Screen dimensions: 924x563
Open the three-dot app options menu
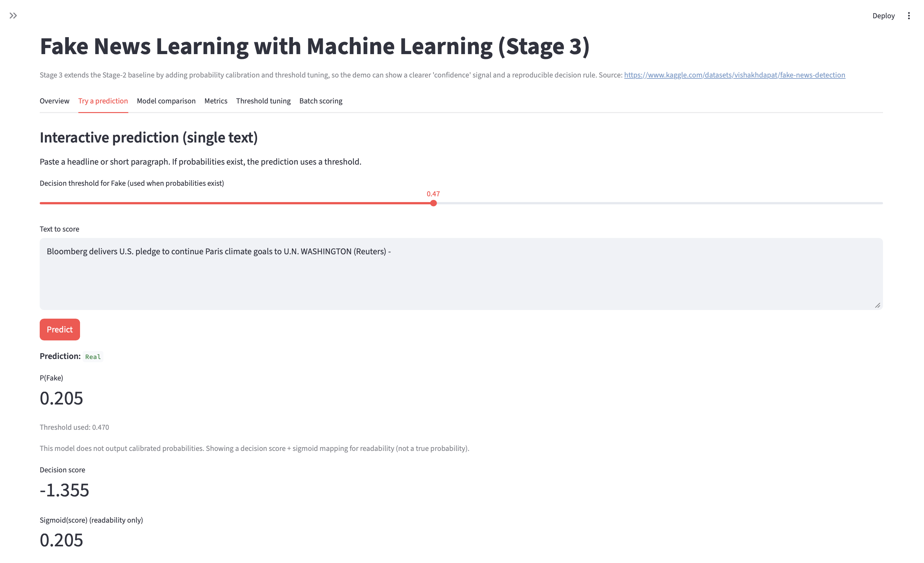(909, 15)
